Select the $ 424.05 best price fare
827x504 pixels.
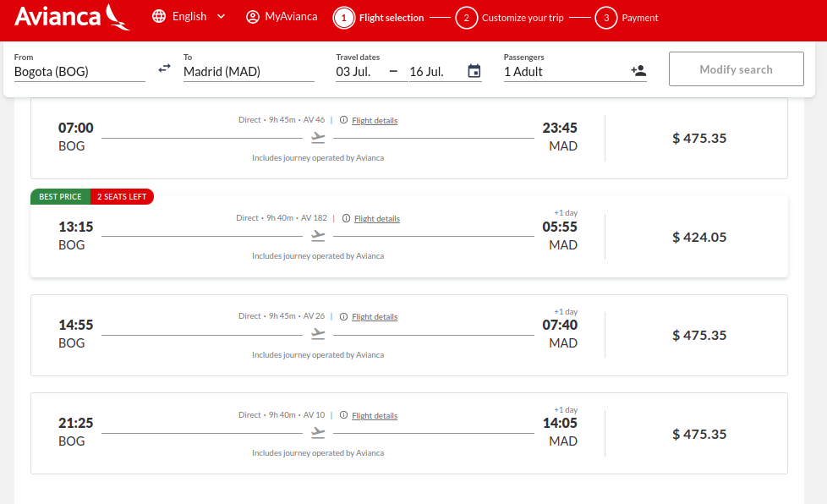click(x=699, y=238)
